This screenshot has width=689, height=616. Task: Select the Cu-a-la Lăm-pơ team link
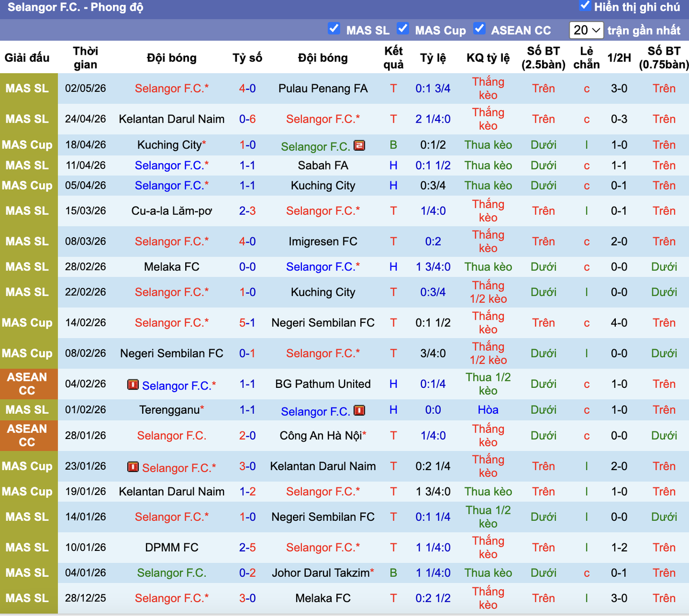172,211
